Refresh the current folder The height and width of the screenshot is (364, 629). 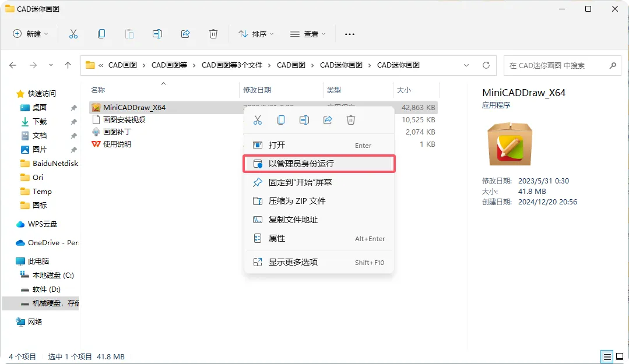tap(486, 65)
